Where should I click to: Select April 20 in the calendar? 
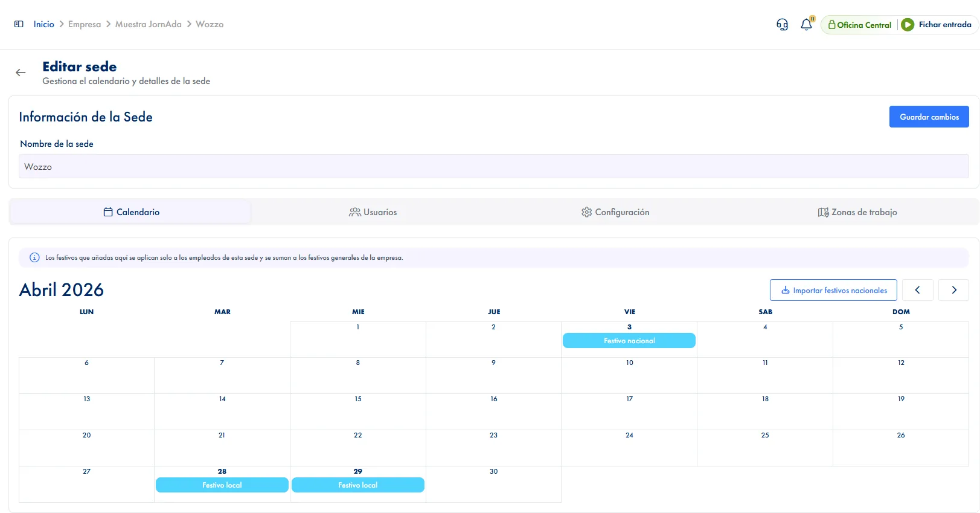click(86, 448)
